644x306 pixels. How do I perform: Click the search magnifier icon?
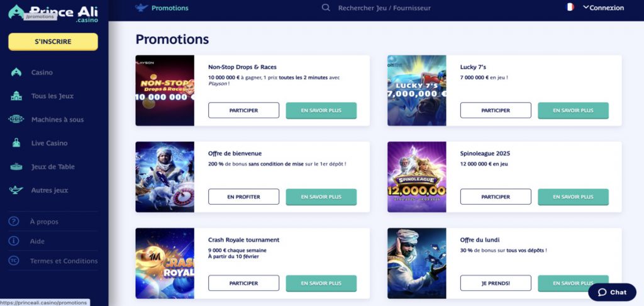(x=326, y=8)
